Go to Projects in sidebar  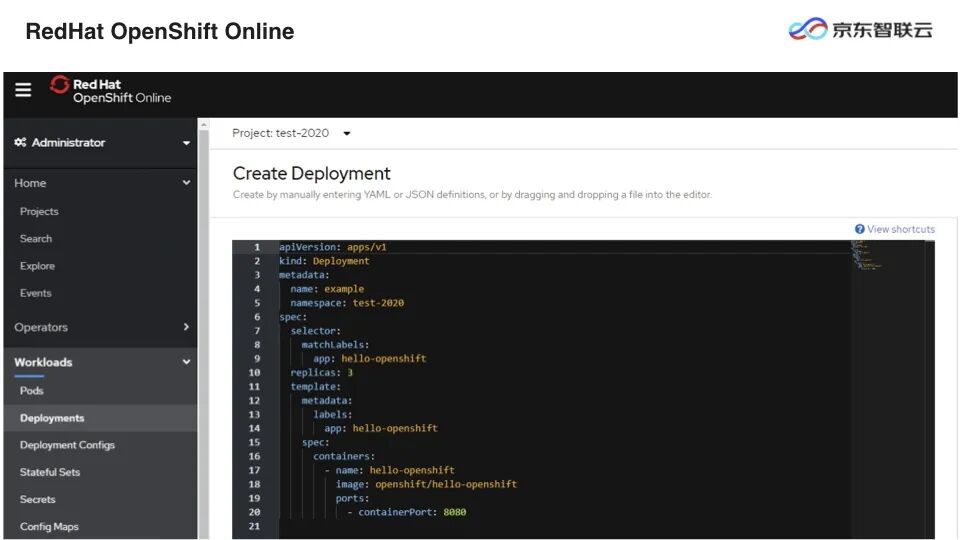click(39, 211)
